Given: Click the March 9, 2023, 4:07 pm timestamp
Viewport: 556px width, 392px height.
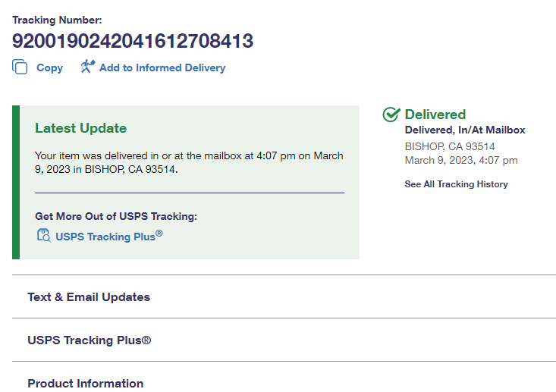Looking at the screenshot, I should click(461, 161).
